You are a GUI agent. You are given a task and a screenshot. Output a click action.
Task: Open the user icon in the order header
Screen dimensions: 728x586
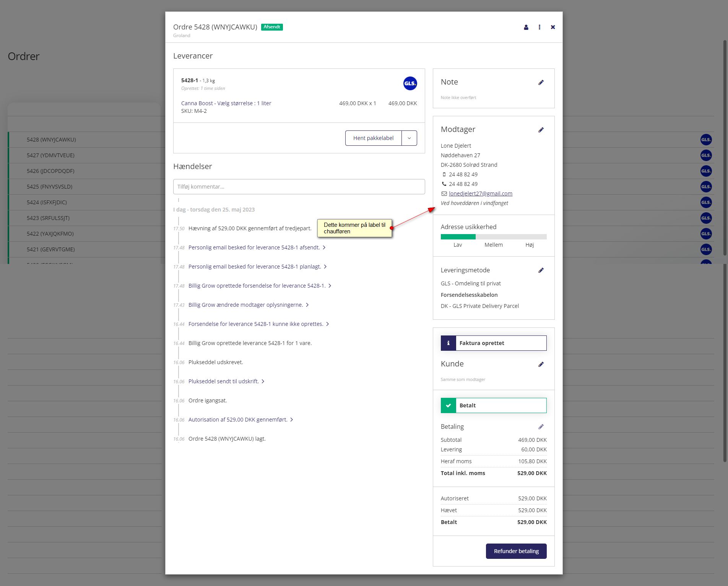tap(526, 27)
